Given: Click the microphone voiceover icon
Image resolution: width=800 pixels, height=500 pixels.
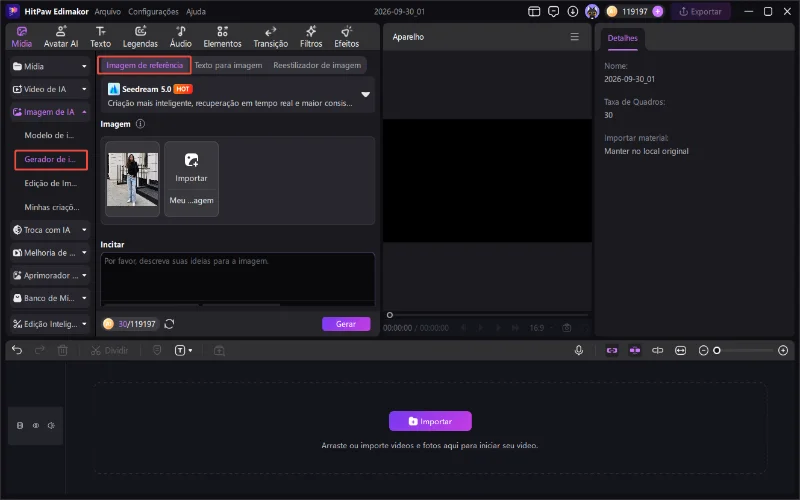Looking at the screenshot, I should point(579,351).
